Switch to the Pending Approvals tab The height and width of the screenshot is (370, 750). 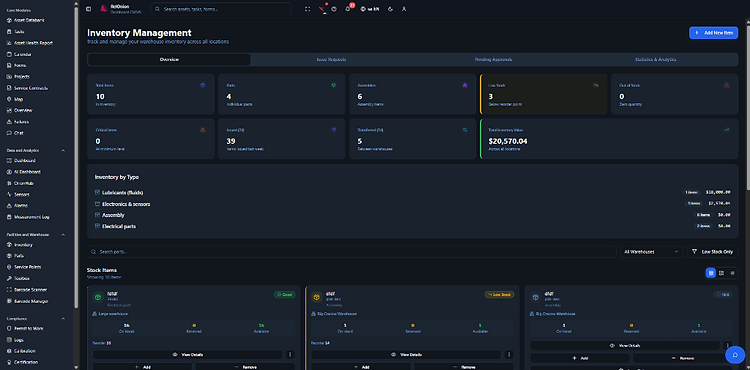(x=494, y=60)
